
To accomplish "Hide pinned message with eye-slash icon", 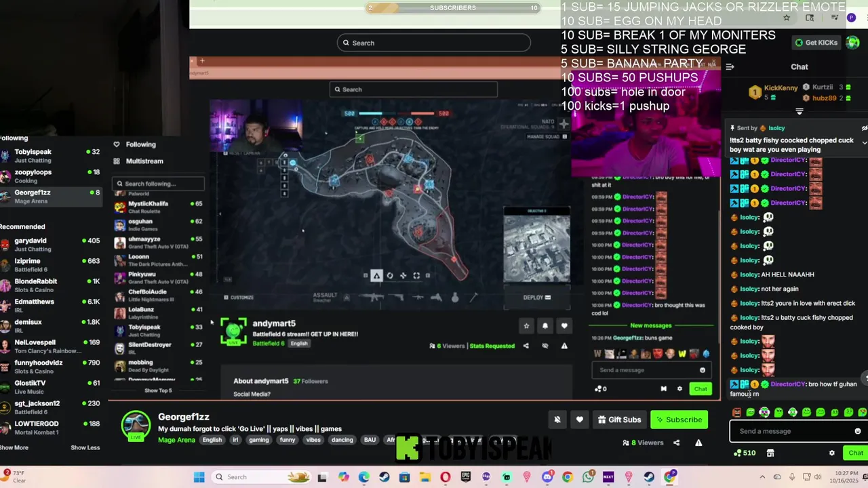I will coord(865,128).
